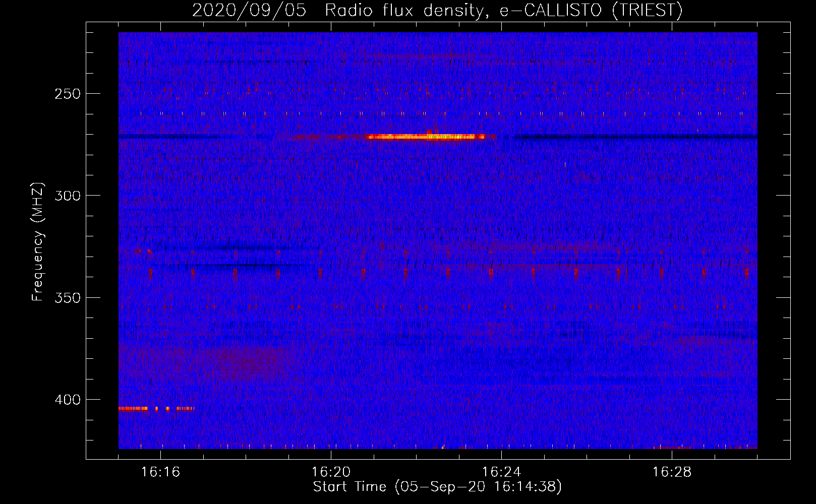
Task: Click the 350 frequency tick label
Action: coord(68,298)
